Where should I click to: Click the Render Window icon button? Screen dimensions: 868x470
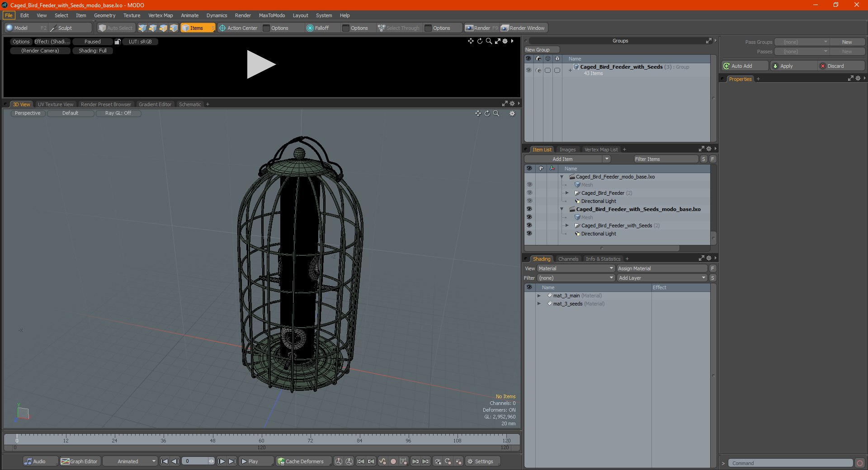(x=523, y=28)
